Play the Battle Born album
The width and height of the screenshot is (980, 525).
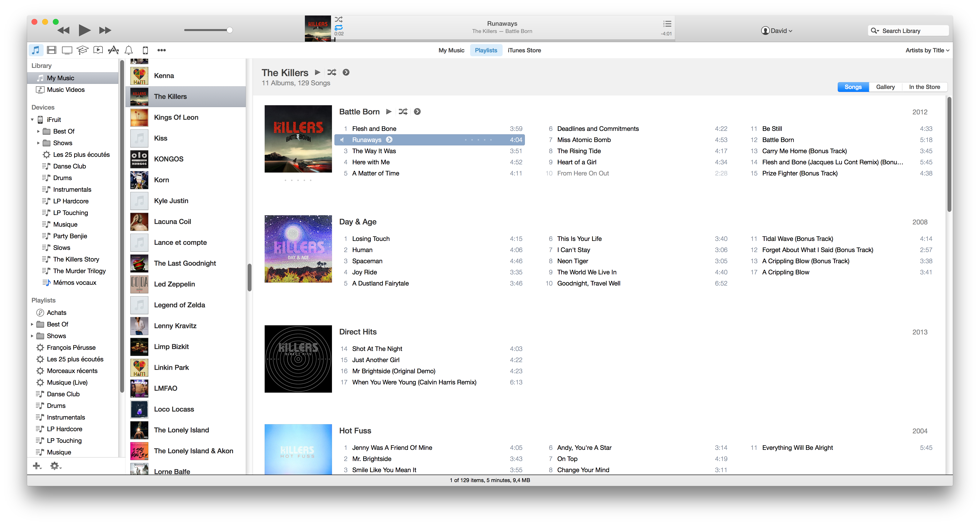(x=388, y=111)
